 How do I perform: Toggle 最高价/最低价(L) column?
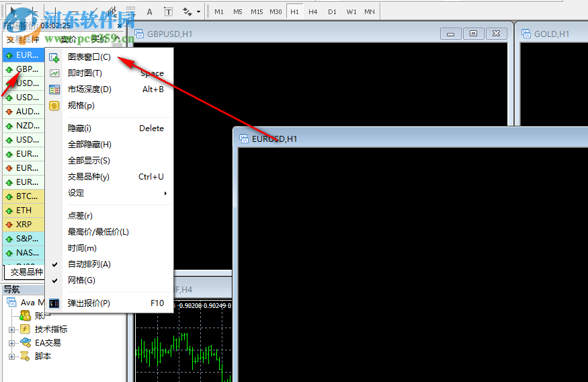pos(109,232)
